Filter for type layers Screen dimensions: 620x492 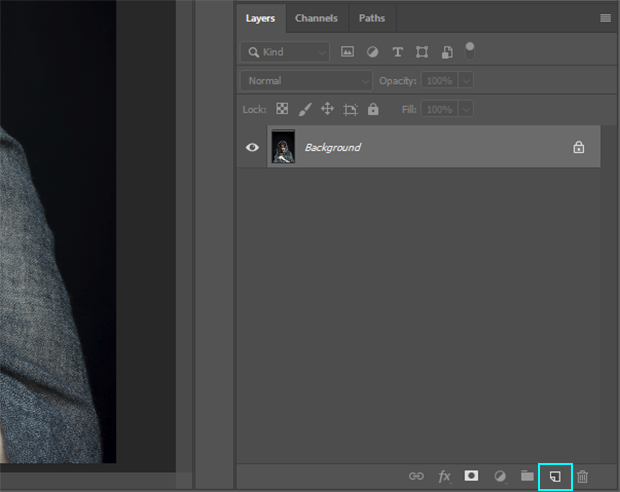pyautogui.click(x=397, y=52)
